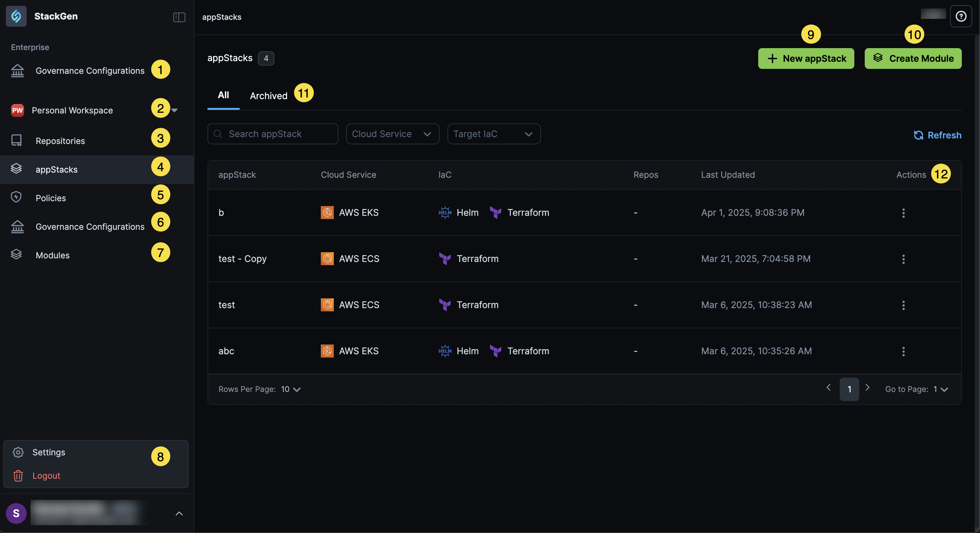Screen dimensions: 980x533
Task: Click the Policies shield icon
Action: (x=16, y=197)
